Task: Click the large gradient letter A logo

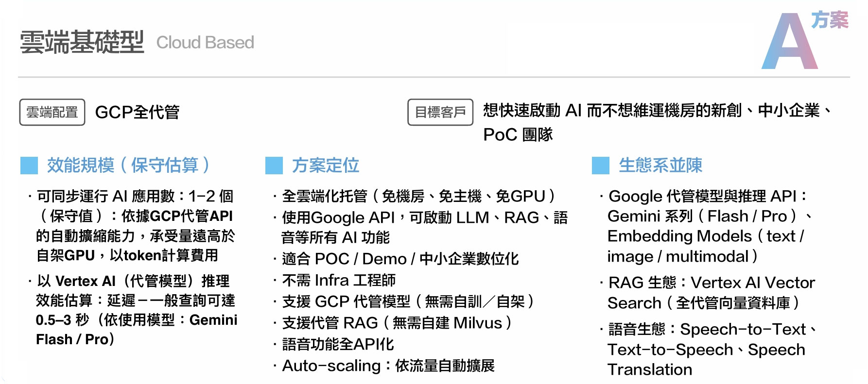Action: click(x=789, y=44)
